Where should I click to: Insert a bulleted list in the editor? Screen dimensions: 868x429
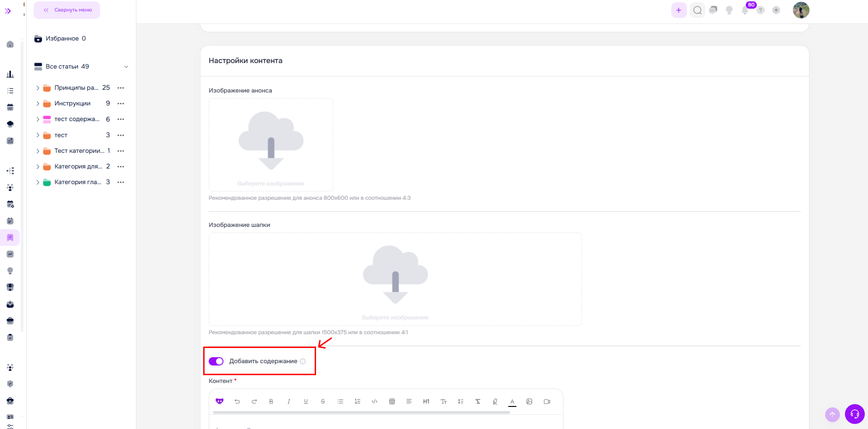click(x=340, y=401)
